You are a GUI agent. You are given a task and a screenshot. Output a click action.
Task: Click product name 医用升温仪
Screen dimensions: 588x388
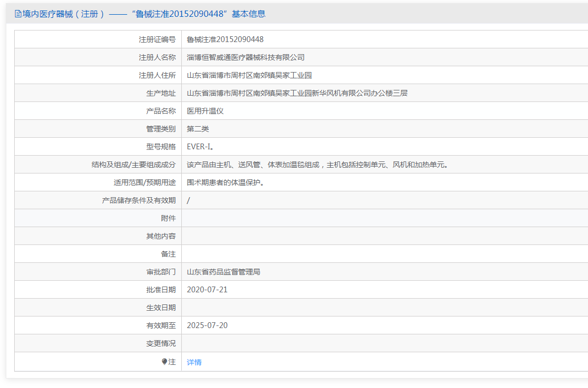pyautogui.click(x=205, y=111)
